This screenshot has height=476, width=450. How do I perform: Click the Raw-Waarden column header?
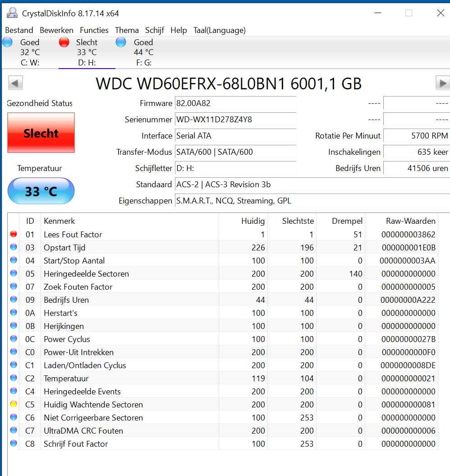pos(401,221)
